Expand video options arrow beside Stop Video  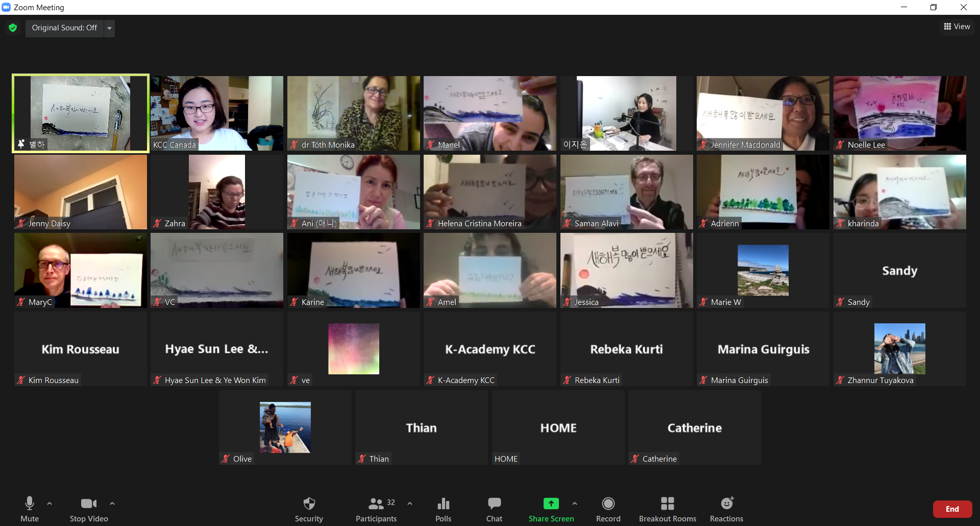pos(112,504)
